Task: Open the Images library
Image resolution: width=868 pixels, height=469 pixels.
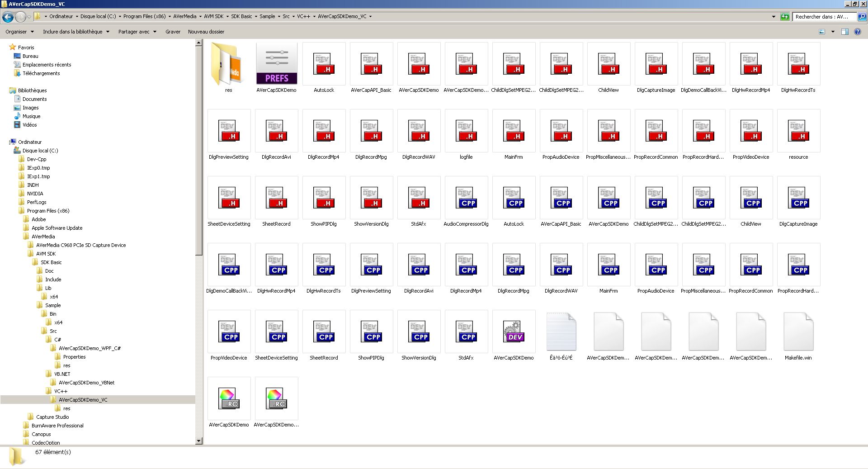Action: click(30, 108)
